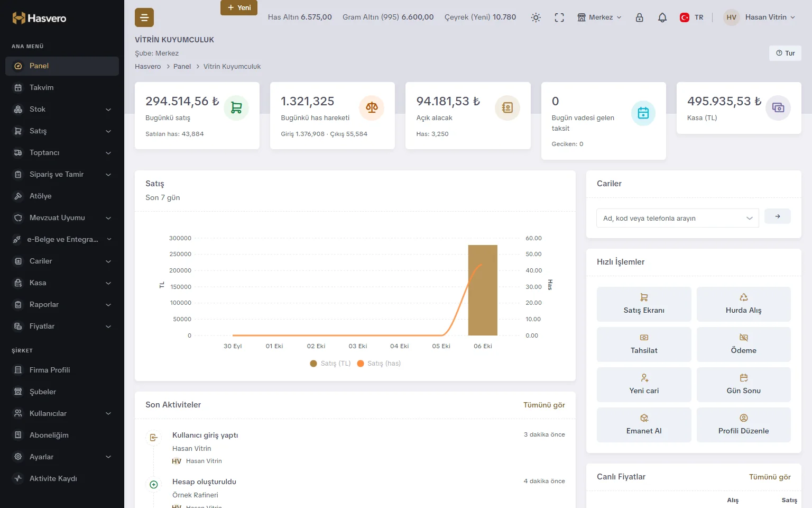Open Takvim in the sidebar
This screenshot has width=812, height=508.
[x=62, y=88]
